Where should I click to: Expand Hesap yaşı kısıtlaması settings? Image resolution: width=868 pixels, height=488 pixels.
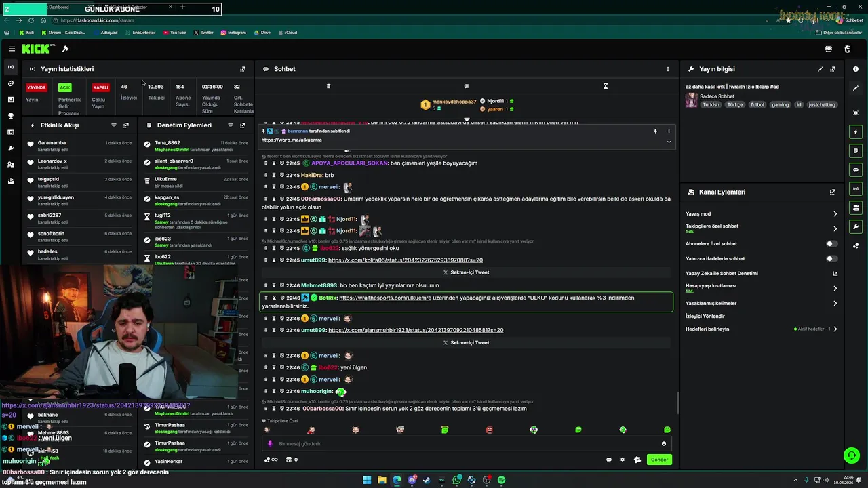point(835,288)
